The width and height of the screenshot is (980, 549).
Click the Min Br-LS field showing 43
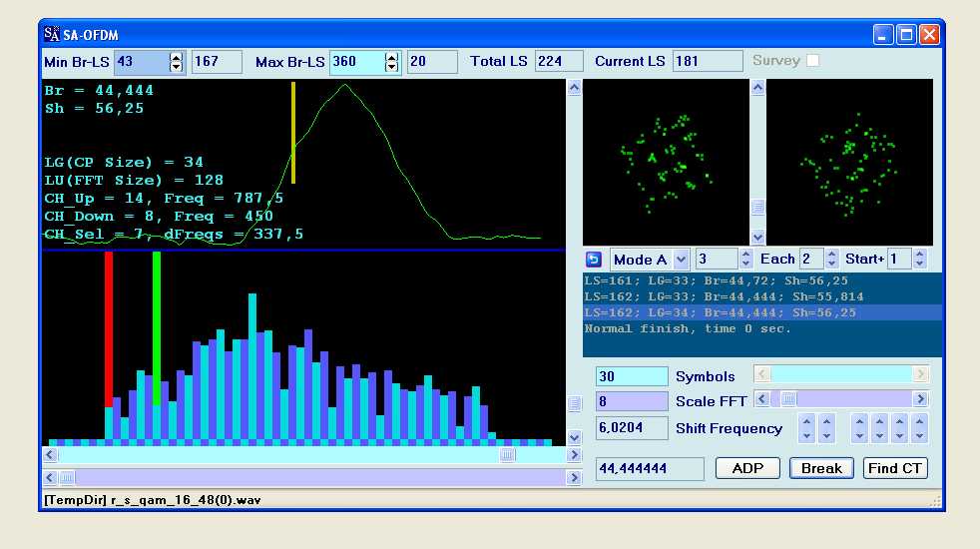[142, 62]
